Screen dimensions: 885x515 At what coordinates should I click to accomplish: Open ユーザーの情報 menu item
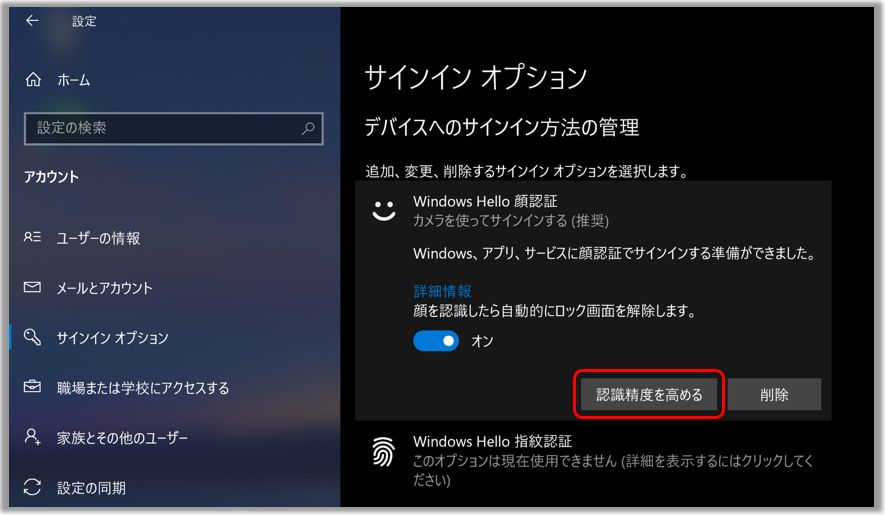98,238
